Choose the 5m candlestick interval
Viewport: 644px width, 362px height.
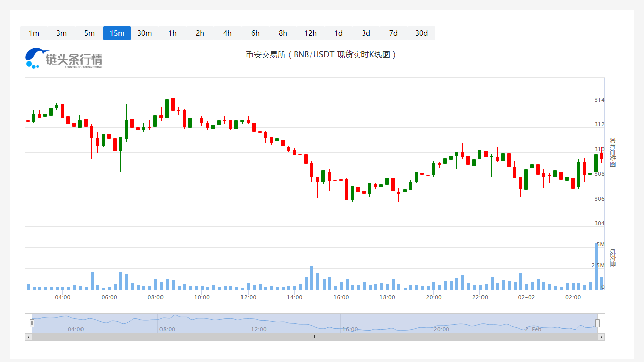coord(89,33)
